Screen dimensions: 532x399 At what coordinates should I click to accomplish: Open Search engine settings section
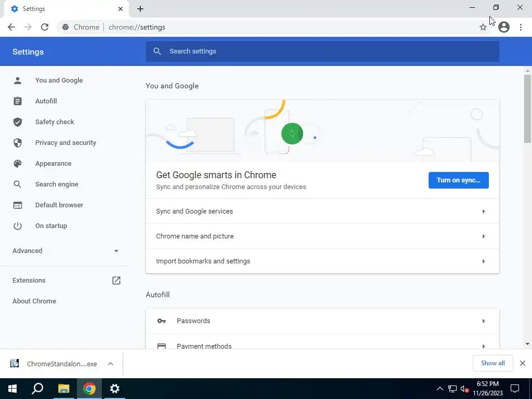[57, 184]
